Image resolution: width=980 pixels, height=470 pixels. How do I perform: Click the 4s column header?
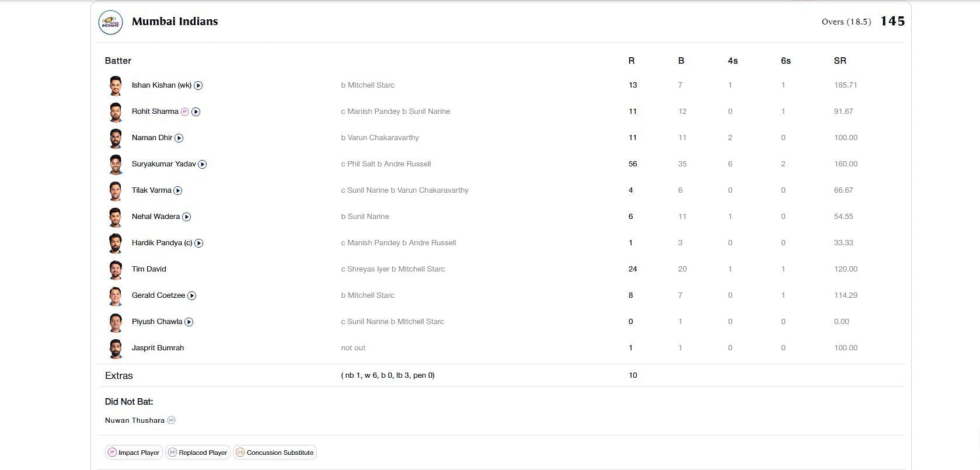point(733,61)
